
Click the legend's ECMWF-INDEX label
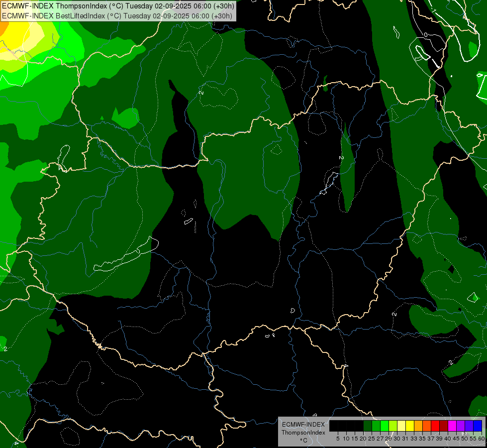[x=303, y=425]
